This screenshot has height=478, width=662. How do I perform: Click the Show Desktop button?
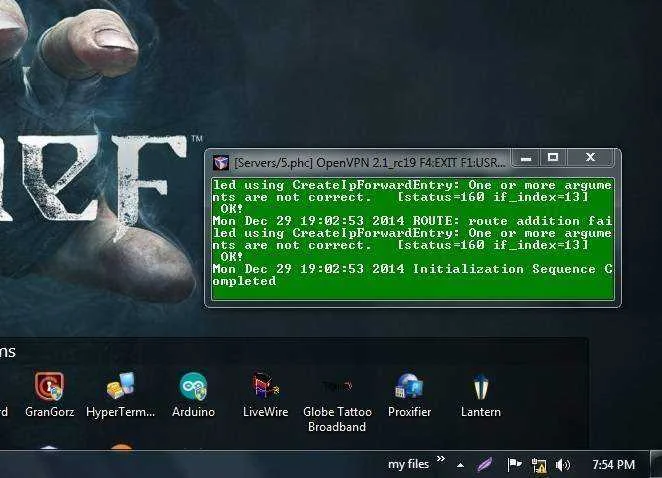tap(656, 464)
